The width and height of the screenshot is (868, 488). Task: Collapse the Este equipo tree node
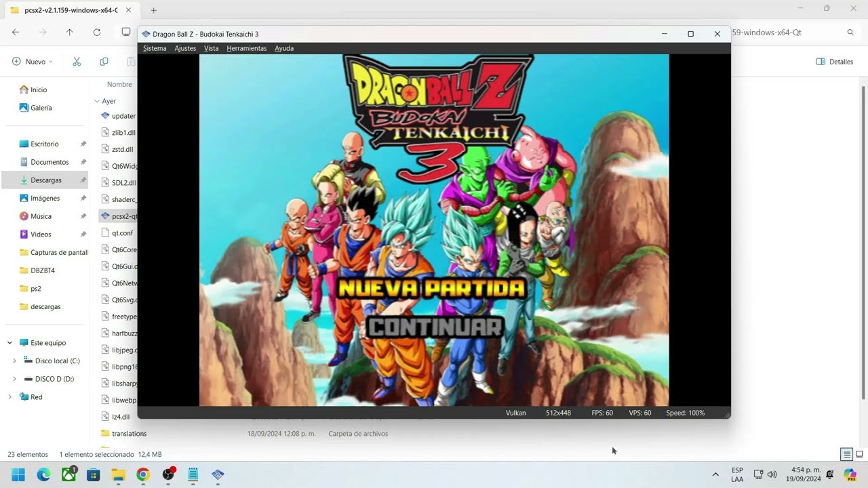point(9,343)
